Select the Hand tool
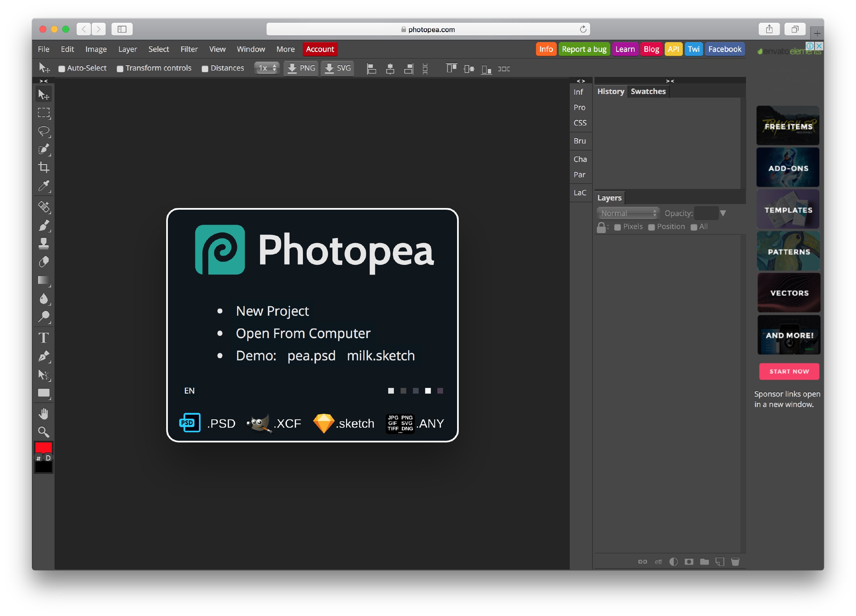Screen dimensions: 856x616 (x=44, y=414)
